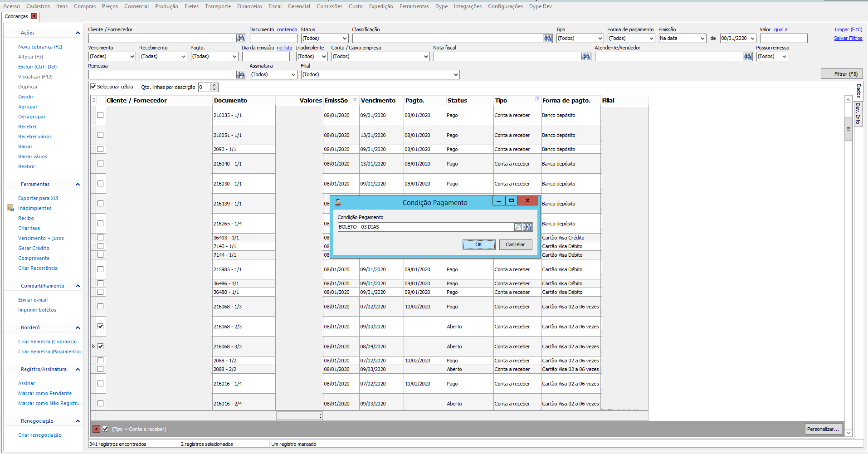
Task: Click the Personalizar... button
Action: tap(824, 429)
